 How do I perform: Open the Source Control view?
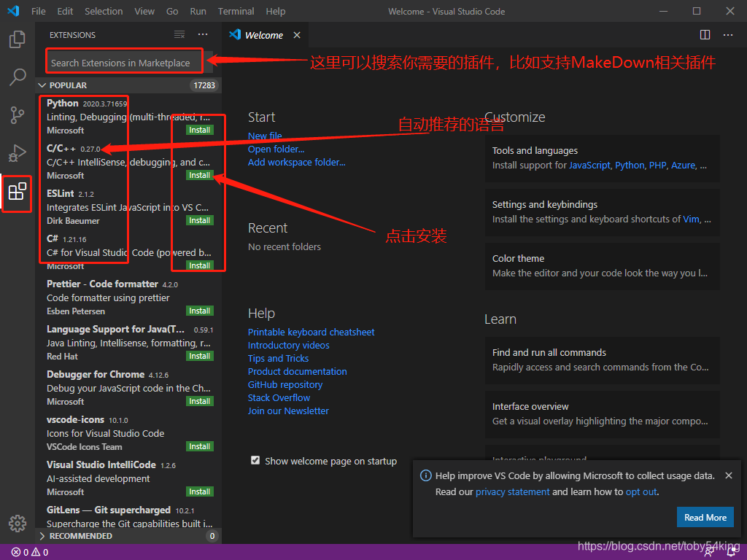[18, 115]
